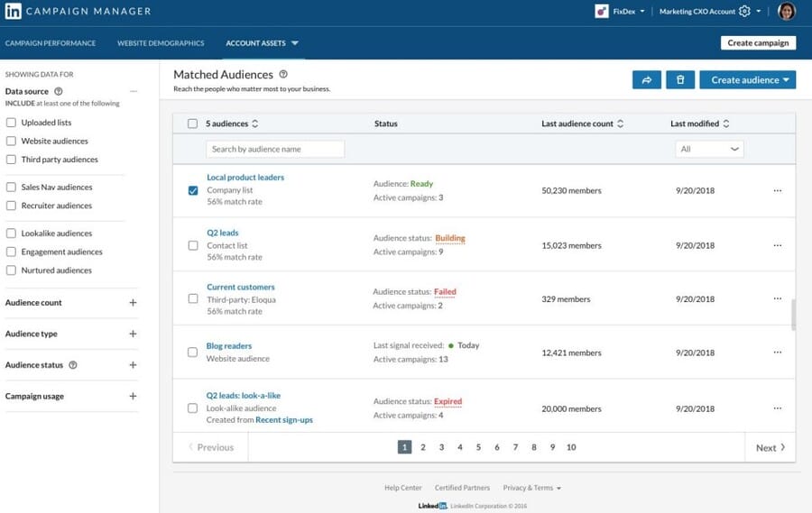Open the Create audience dropdown
Viewport: 812px width, 513px height.
(747, 80)
